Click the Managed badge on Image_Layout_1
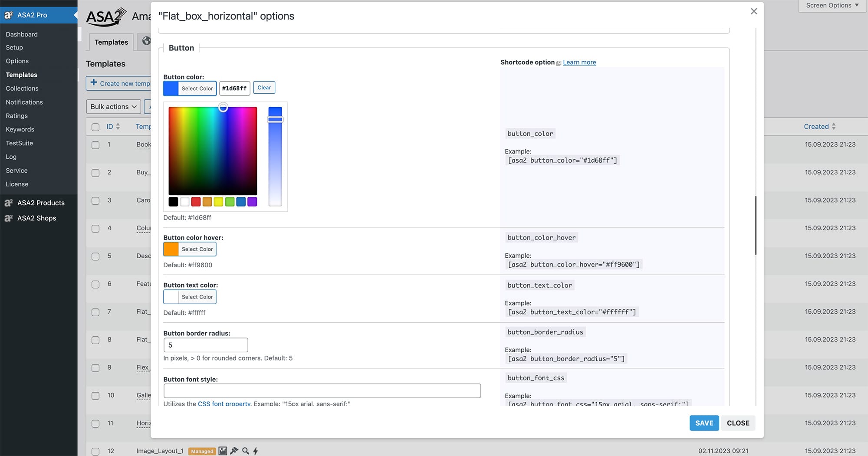 [x=202, y=451]
